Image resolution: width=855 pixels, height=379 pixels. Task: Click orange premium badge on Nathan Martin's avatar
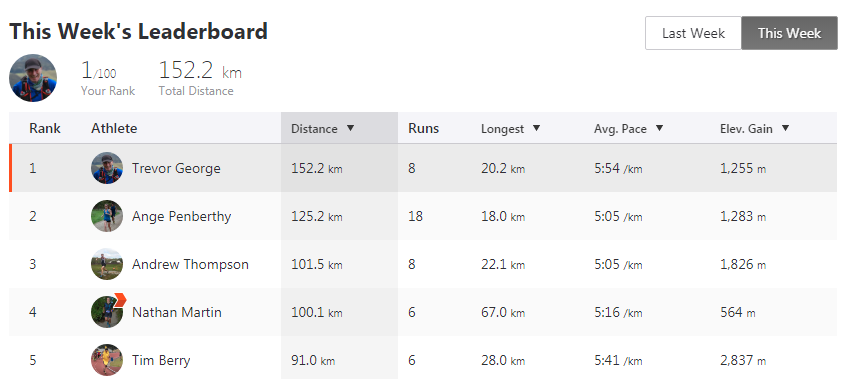[x=120, y=299]
